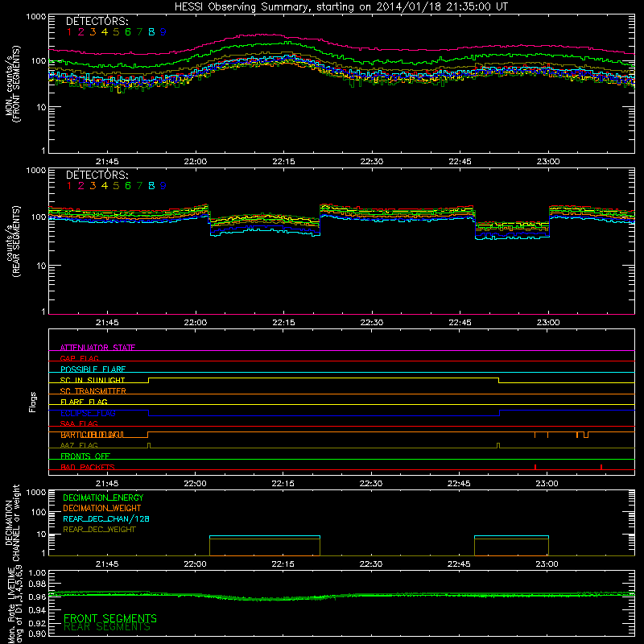The image size is (644, 644).
Task: Click the bad packets red spike near 23:00
Action: (x=535, y=467)
